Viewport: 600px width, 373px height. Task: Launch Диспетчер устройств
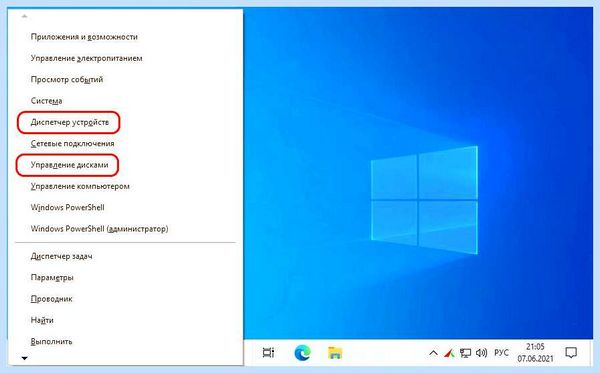[x=70, y=122]
